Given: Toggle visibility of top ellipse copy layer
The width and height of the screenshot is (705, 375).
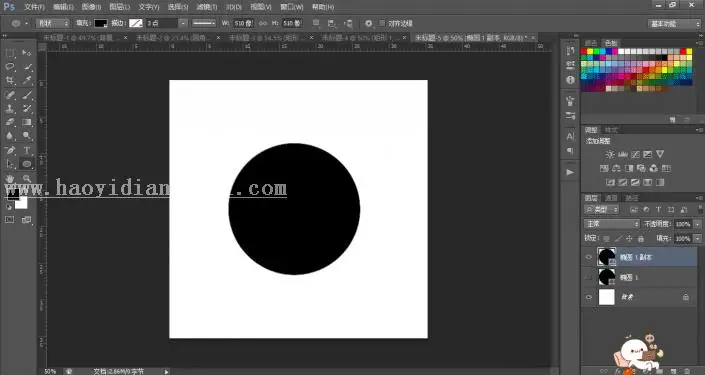Looking at the screenshot, I should pyautogui.click(x=589, y=257).
